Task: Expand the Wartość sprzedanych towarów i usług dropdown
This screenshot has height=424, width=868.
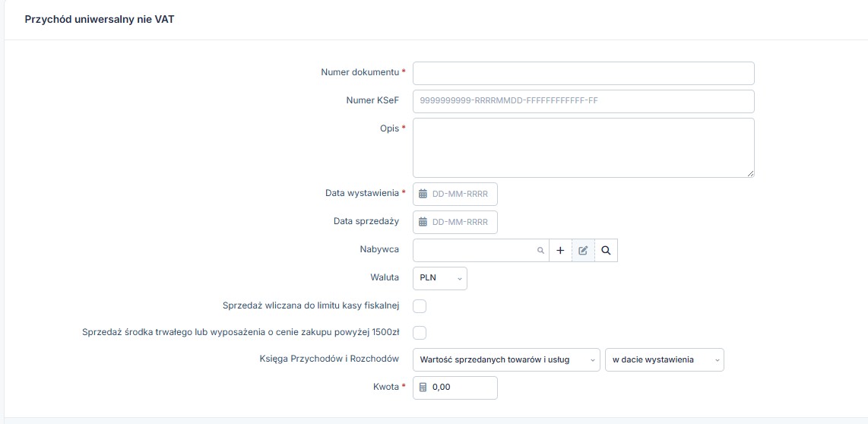Action: coord(506,360)
